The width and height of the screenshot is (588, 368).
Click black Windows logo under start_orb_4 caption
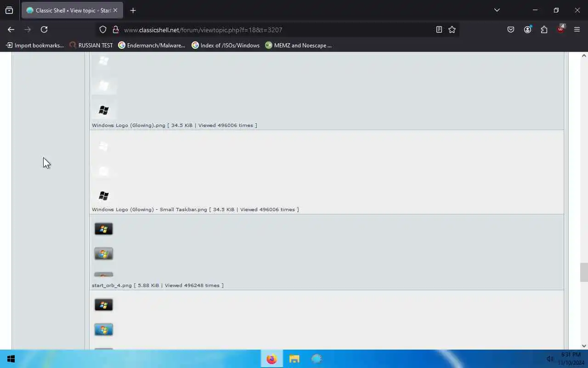pos(104,305)
